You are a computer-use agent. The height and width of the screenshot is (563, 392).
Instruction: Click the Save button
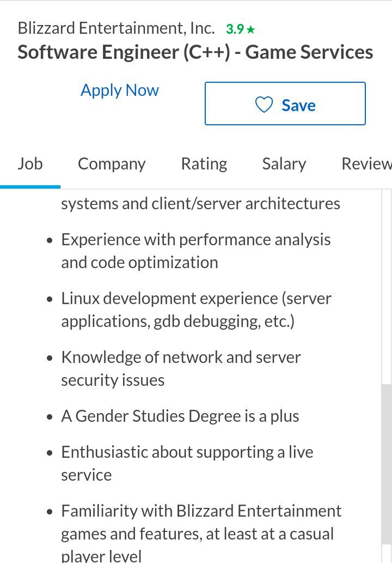(285, 104)
